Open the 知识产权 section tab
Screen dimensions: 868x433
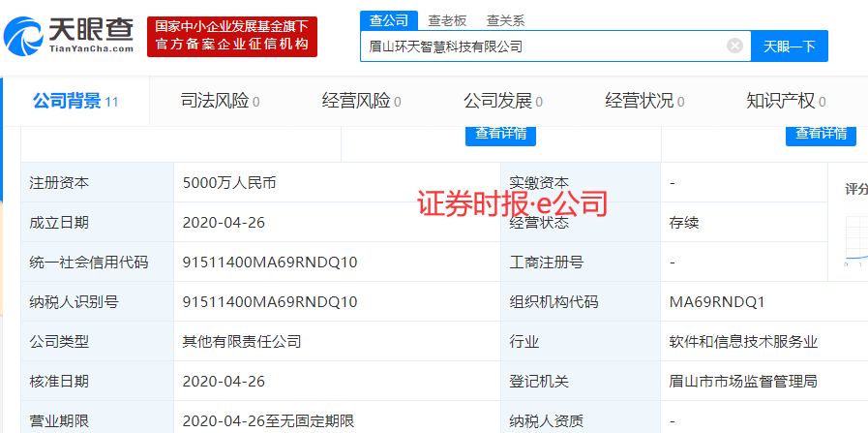785,101
